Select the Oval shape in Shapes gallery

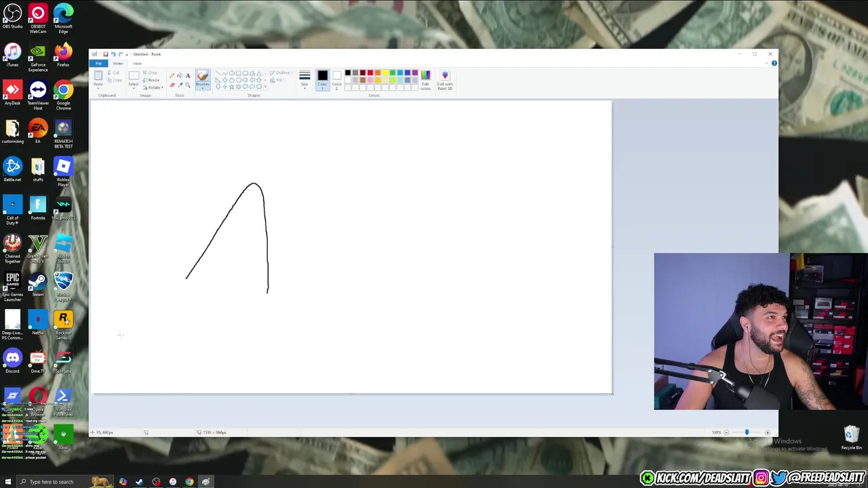232,73
